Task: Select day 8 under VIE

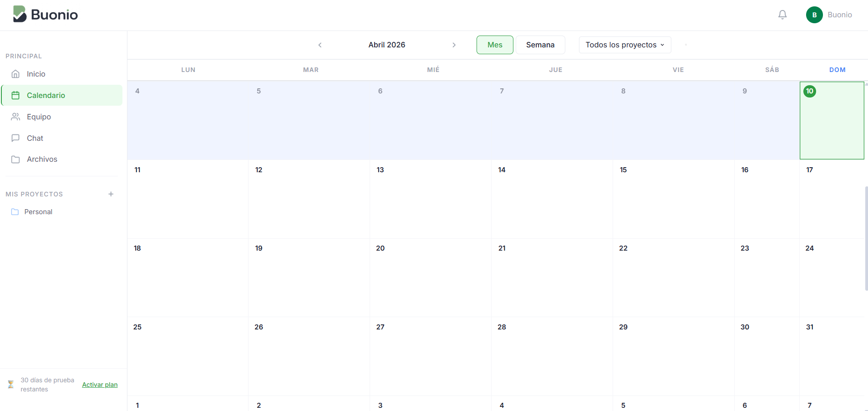Action: point(674,120)
